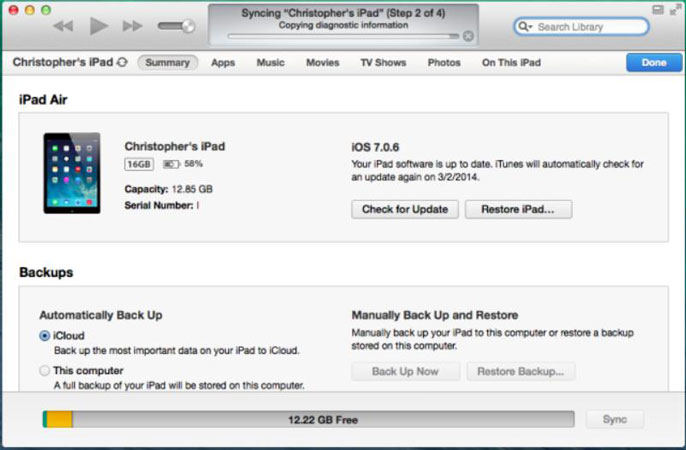Click the Restore iPad... button

click(x=518, y=209)
